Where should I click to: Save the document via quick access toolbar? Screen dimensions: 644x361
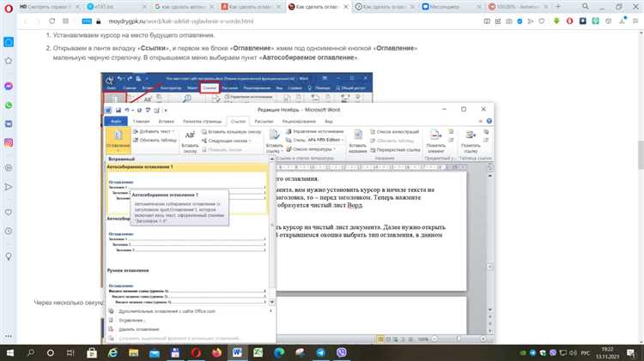(x=118, y=110)
